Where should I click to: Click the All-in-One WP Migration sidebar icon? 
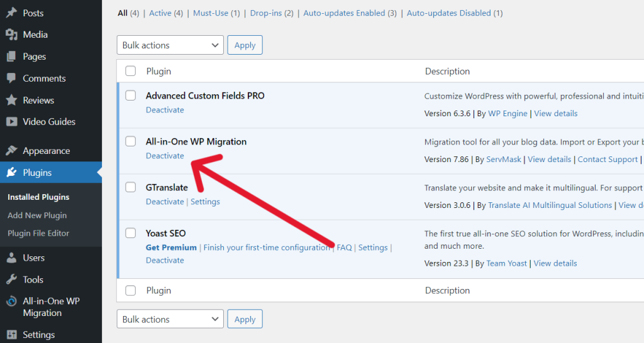pos(11,301)
